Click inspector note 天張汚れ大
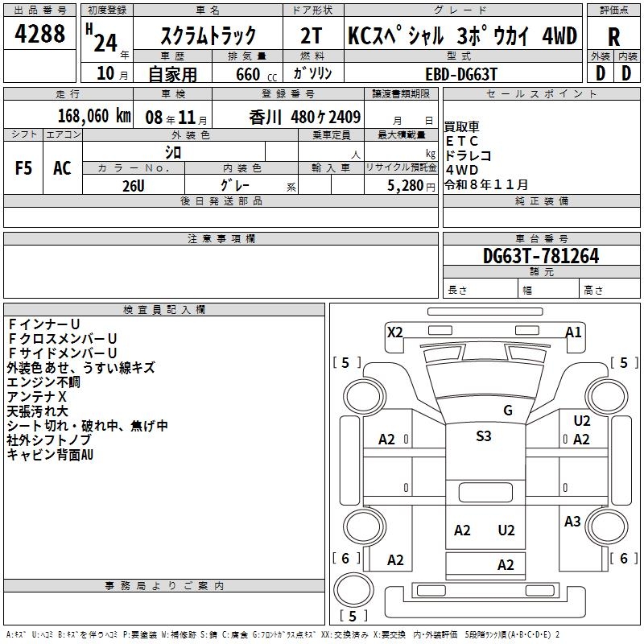Viewport: 644px width, 644px height. pyautogui.click(x=37, y=411)
